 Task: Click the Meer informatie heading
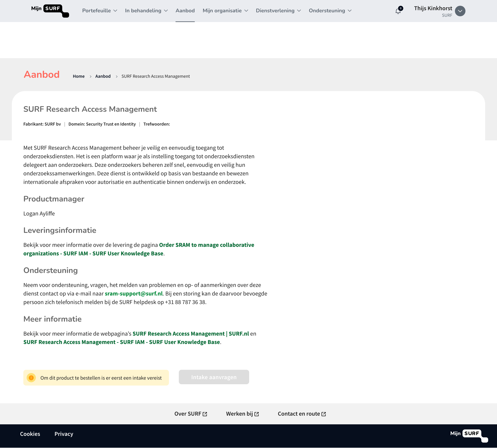[52, 319]
